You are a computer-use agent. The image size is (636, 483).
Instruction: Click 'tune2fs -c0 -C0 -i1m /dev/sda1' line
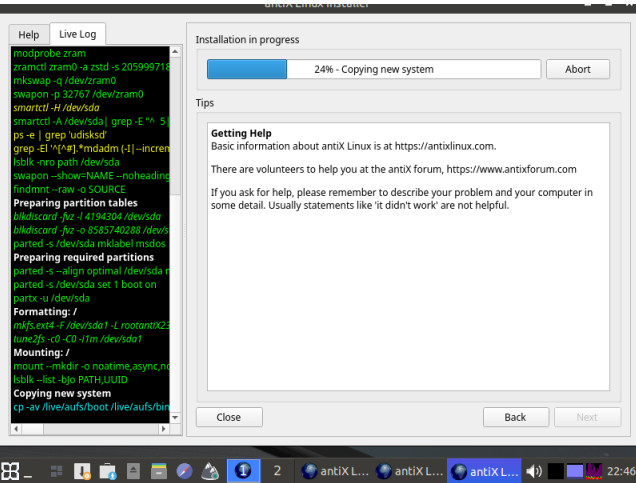[77, 339]
